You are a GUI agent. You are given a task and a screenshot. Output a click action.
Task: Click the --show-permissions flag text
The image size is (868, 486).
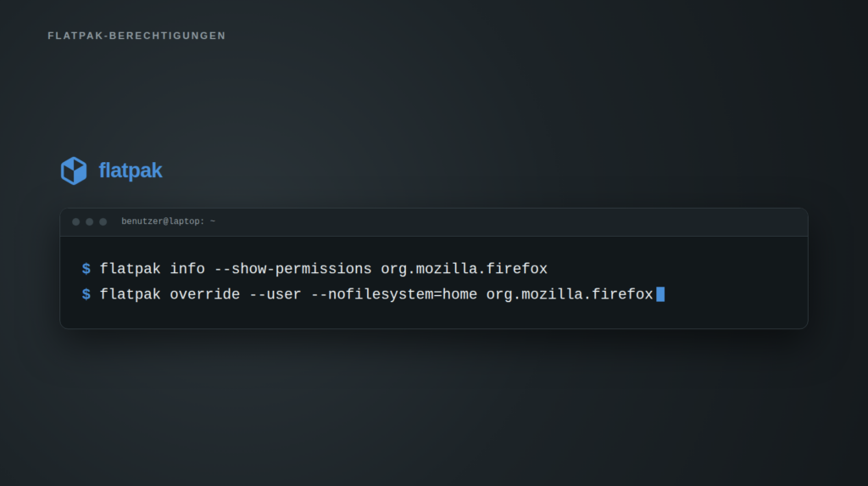292,269
